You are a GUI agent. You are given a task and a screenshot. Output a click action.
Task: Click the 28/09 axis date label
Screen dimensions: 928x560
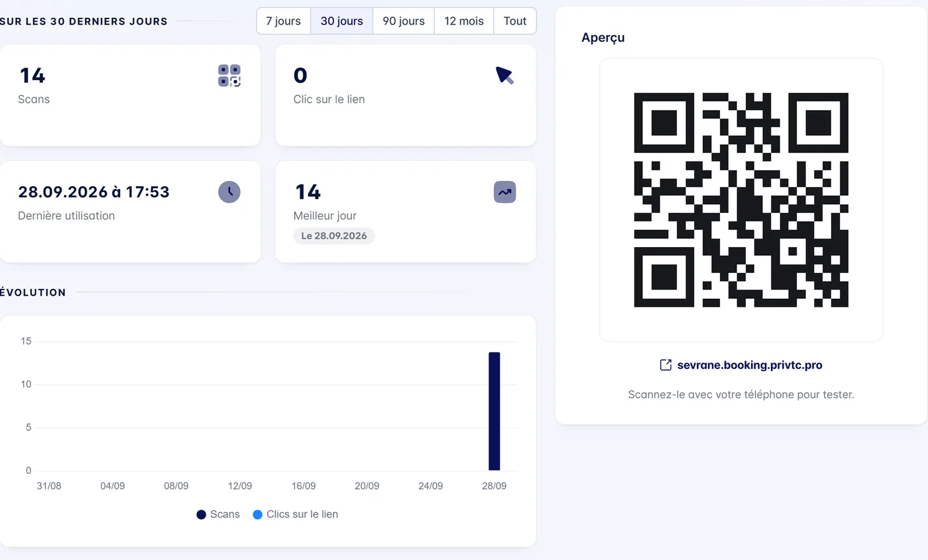[494, 486]
